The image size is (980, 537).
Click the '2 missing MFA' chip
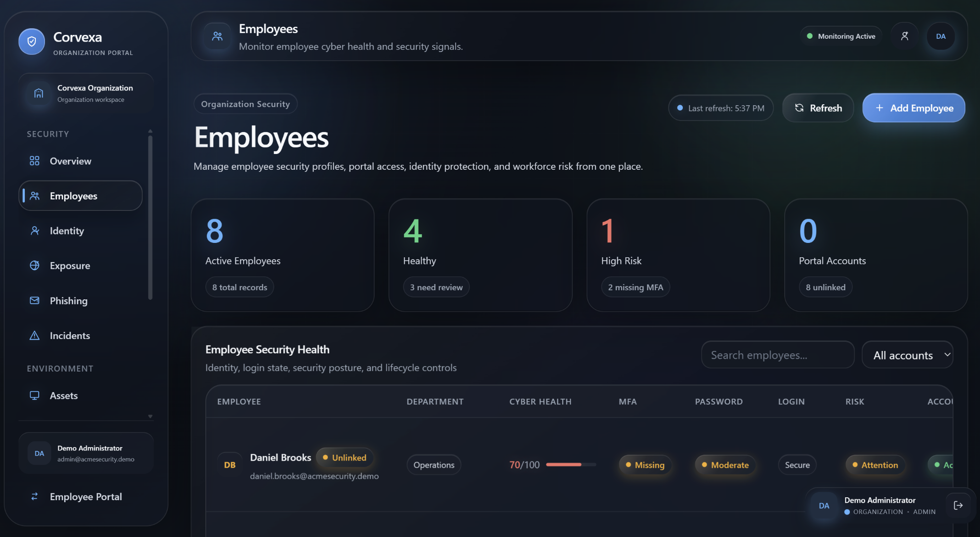[x=635, y=287]
